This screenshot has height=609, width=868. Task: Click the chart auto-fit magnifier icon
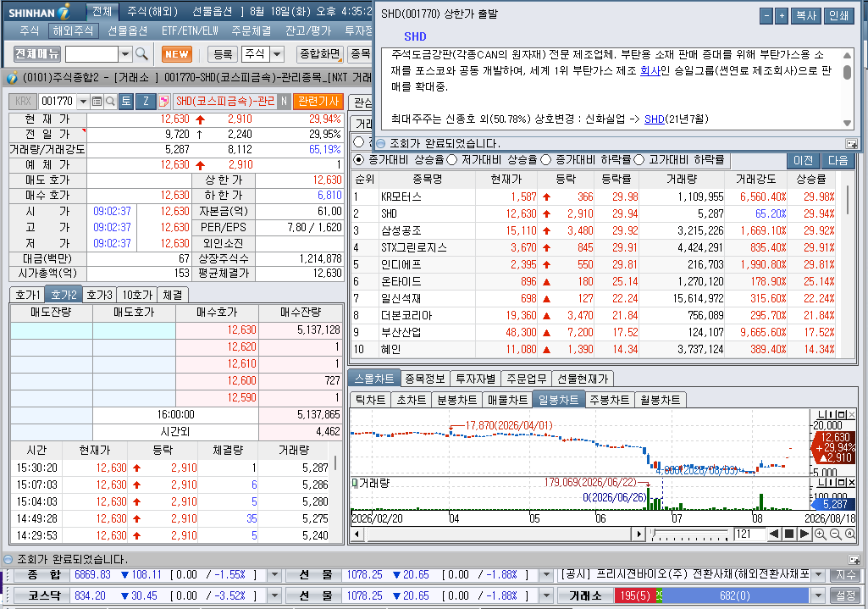[850, 534]
